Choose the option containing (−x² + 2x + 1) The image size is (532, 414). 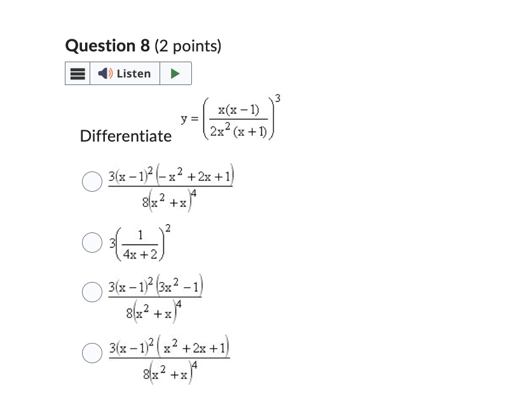172,185
